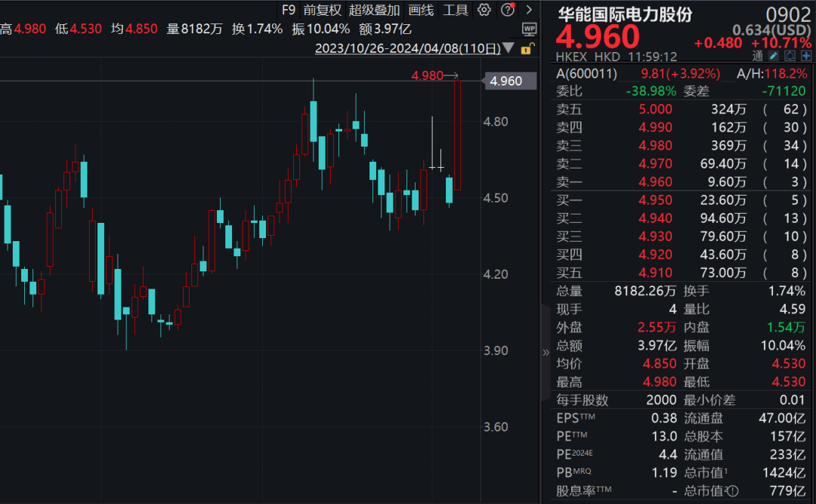Screen dimensions: 816x504
Task: Click the 卖五 volume 324万
Action: 728,110
